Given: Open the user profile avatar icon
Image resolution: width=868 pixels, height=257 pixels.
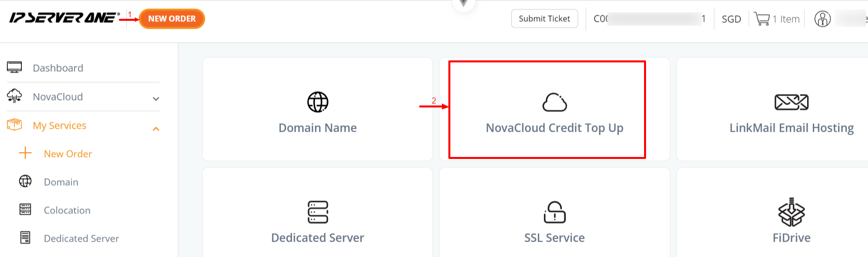Looking at the screenshot, I should (822, 19).
